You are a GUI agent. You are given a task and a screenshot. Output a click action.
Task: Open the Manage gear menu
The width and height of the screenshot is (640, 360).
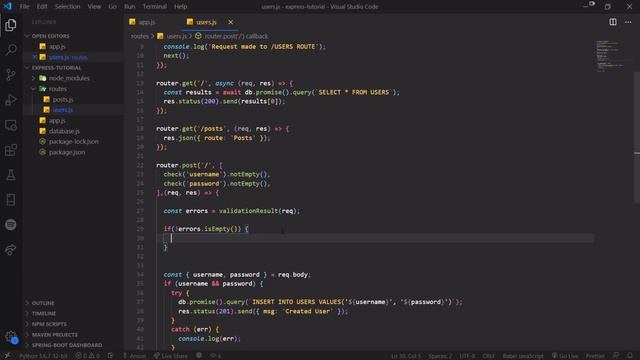[x=11, y=337]
